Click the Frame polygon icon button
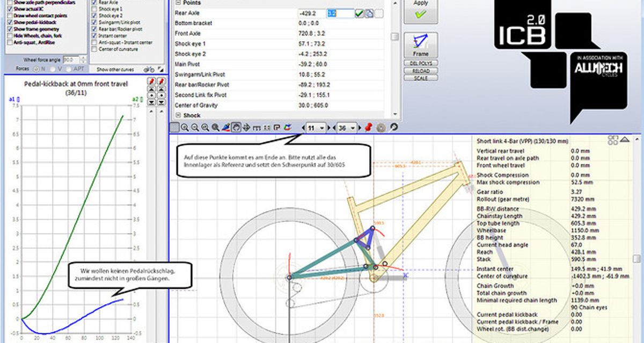Image resolution: width=644 pixels, height=343 pixels. click(421, 45)
